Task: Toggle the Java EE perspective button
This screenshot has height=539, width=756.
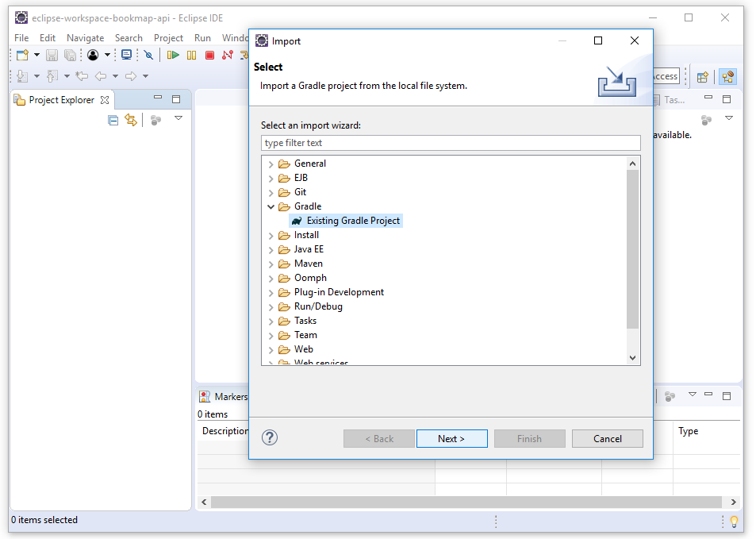Action: tap(727, 77)
